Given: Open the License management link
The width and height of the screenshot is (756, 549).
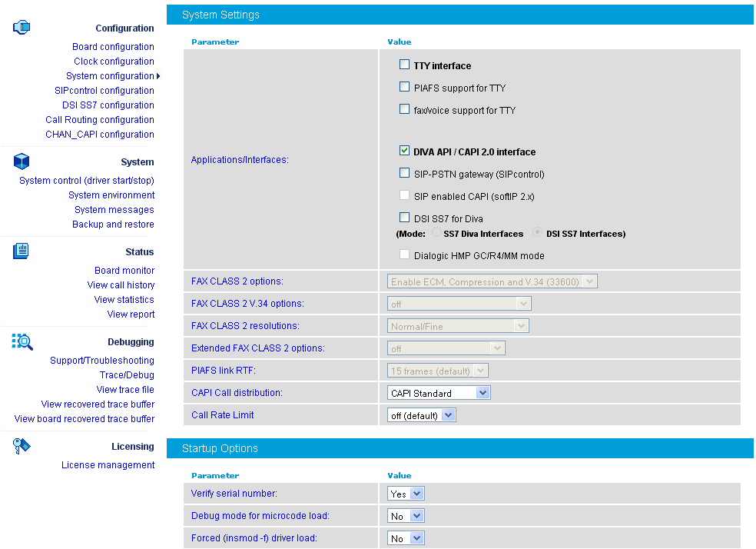Looking at the screenshot, I should (x=108, y=465).
